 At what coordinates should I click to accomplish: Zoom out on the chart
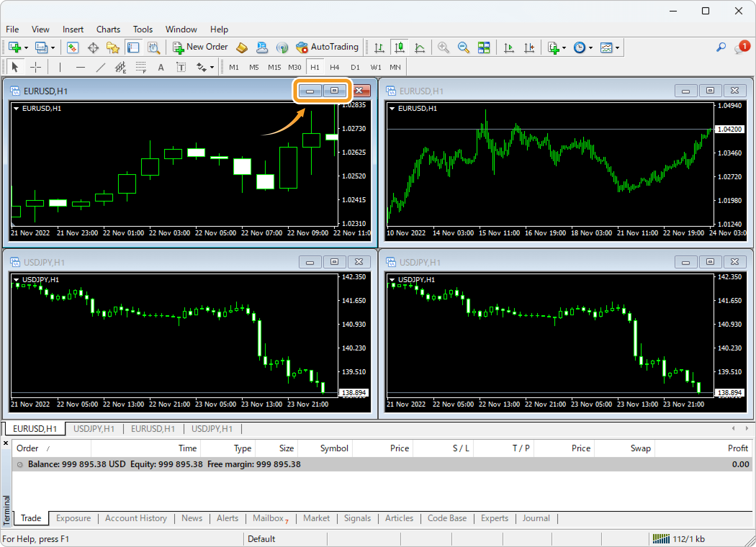pos(463,48)
